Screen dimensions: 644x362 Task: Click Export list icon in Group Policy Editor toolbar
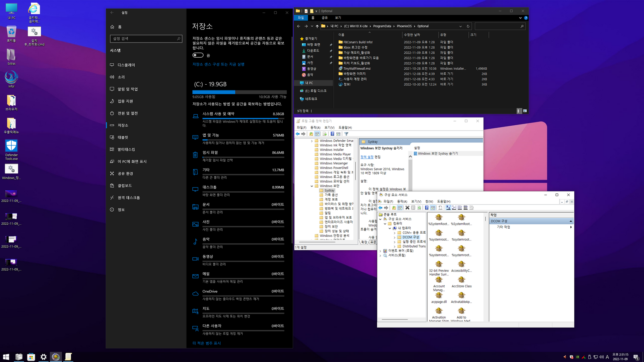click(x=325, y=134)
